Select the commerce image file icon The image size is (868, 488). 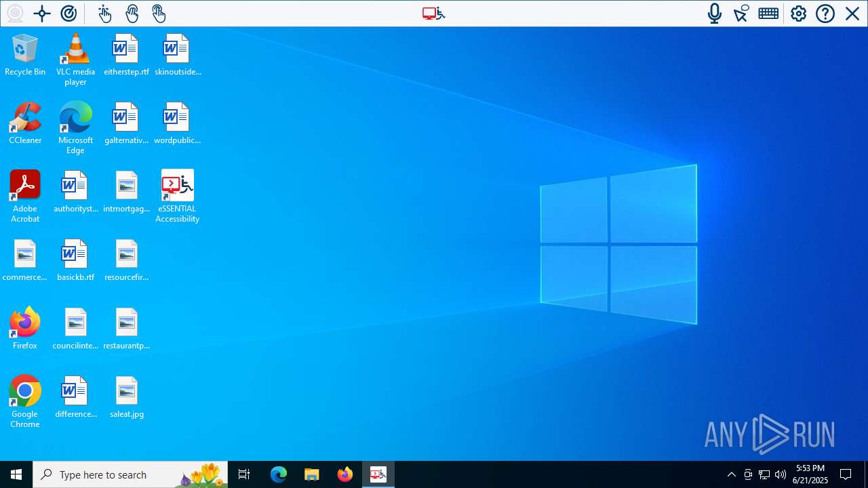[25, 260]
